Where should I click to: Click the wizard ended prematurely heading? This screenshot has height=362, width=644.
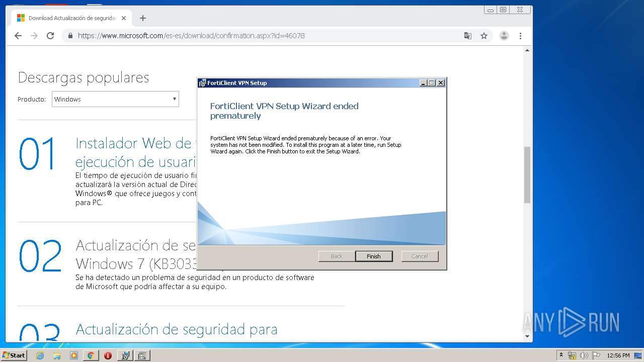pos(284,111)
